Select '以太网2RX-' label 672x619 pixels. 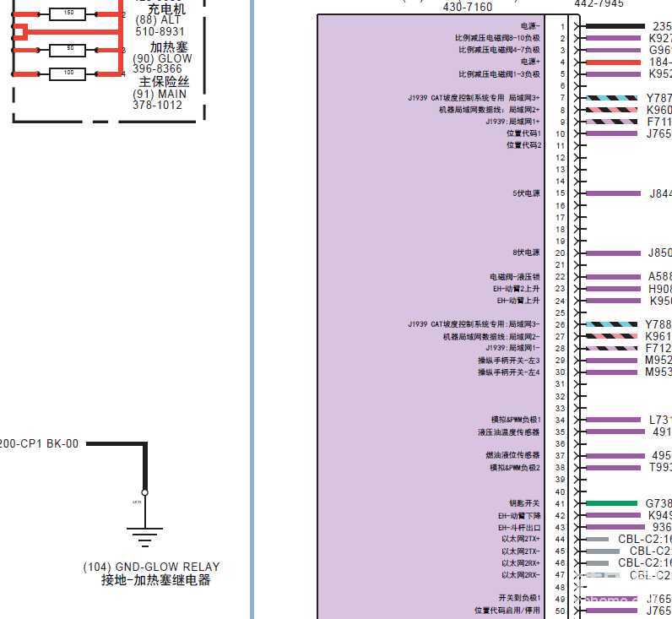(x=521, y=575)
